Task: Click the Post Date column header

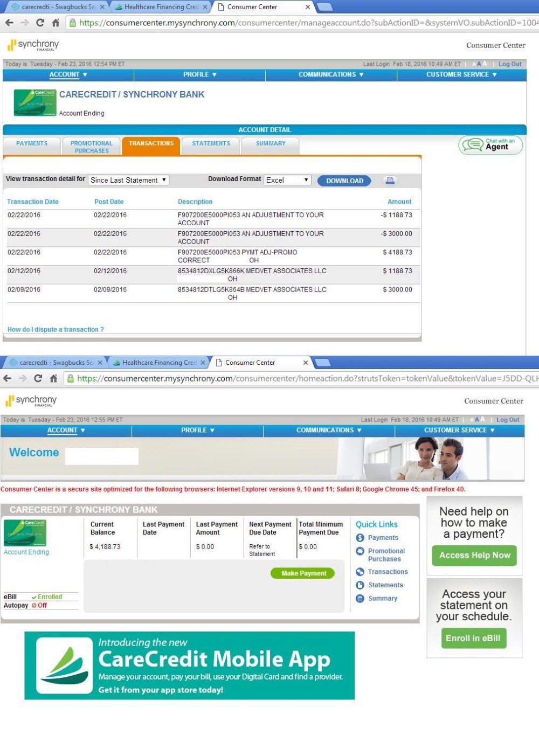Action: pyautogui.click(x=109, y=202)
